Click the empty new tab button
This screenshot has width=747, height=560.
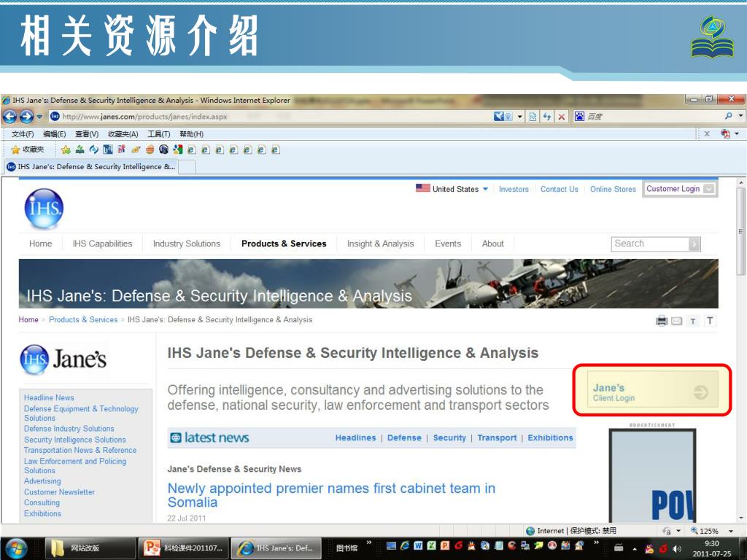click(186, 167)
